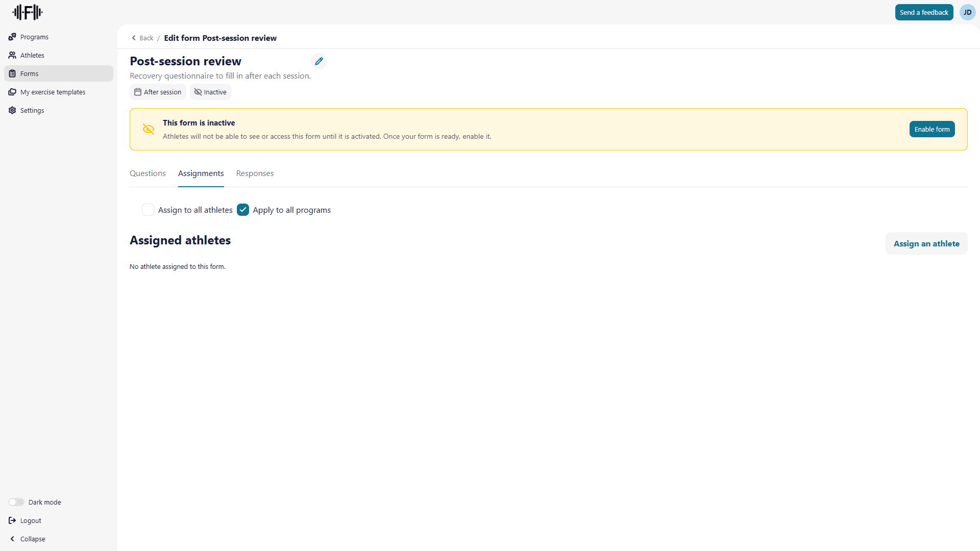
Task: Click the pencil edit icon next to form title
Action: point(319,61)
